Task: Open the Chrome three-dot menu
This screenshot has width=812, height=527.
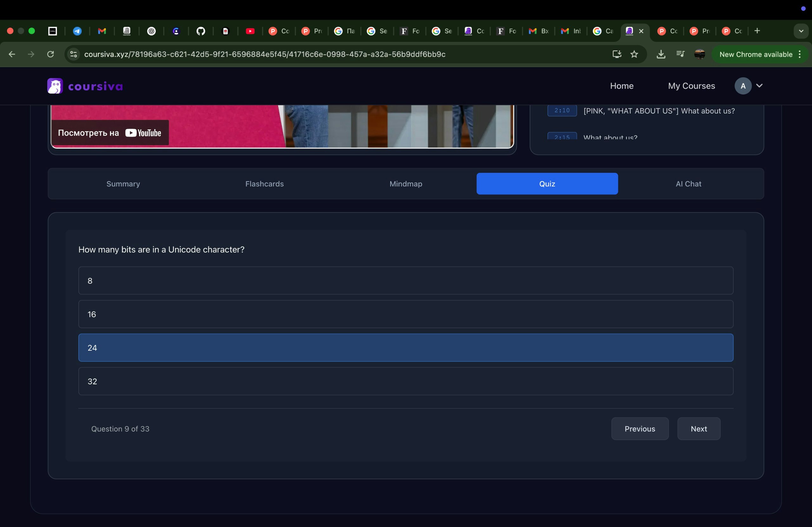Action: pyautogui.click(x=800, y=54)
